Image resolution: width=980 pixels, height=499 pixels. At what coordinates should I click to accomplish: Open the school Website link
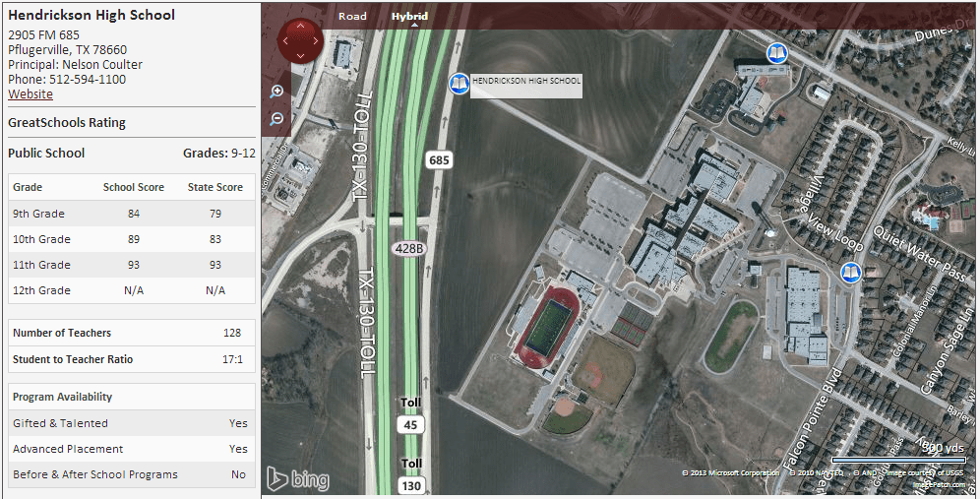click(31, 94)
